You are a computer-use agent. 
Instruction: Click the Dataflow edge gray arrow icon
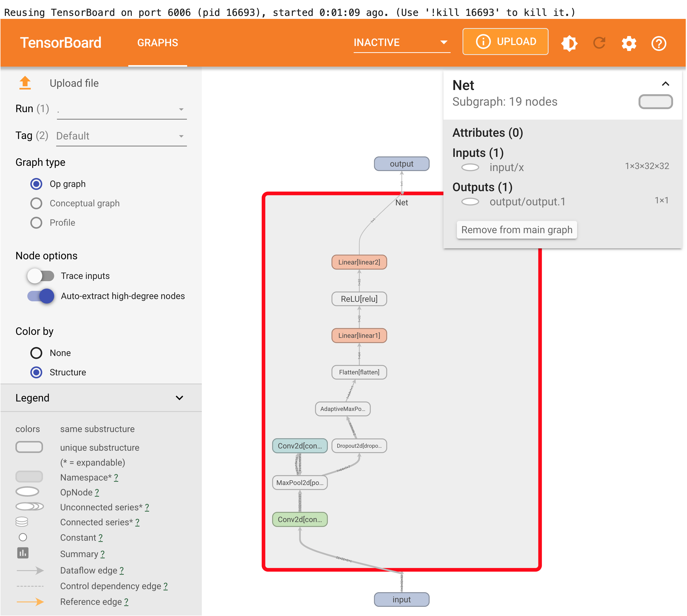pos(30,570)
